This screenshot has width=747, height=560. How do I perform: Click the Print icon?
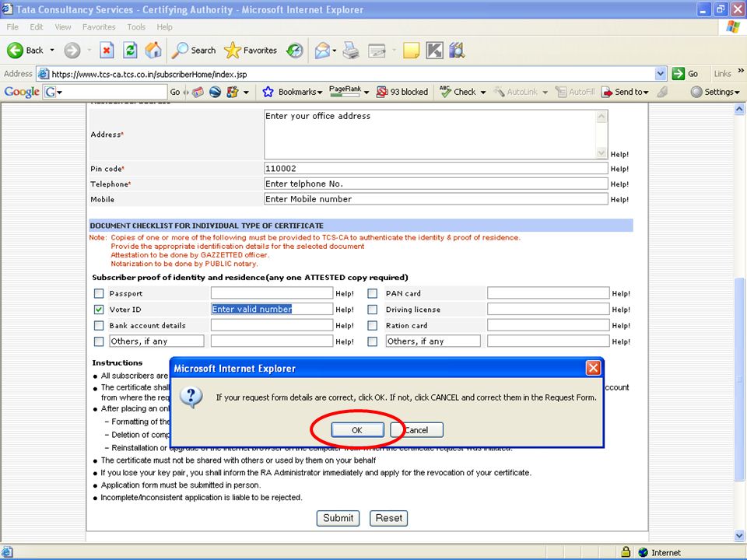coord(351,50)
